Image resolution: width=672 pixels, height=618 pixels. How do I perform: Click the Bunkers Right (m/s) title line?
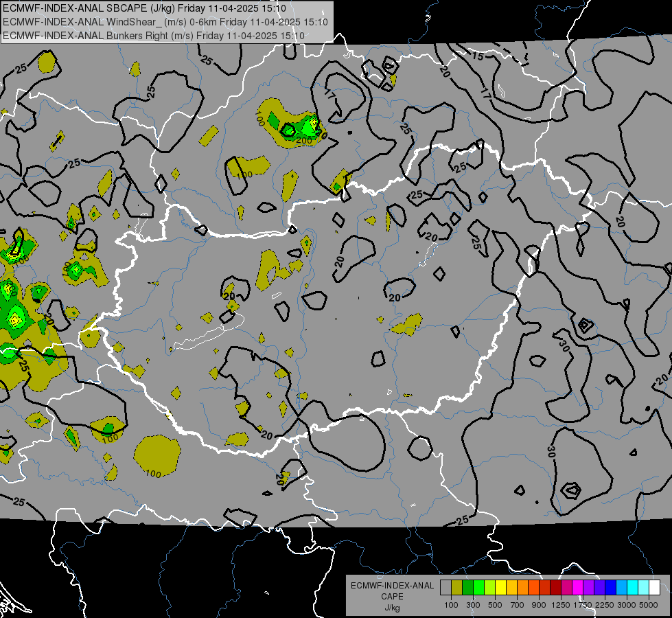(154, 36)
